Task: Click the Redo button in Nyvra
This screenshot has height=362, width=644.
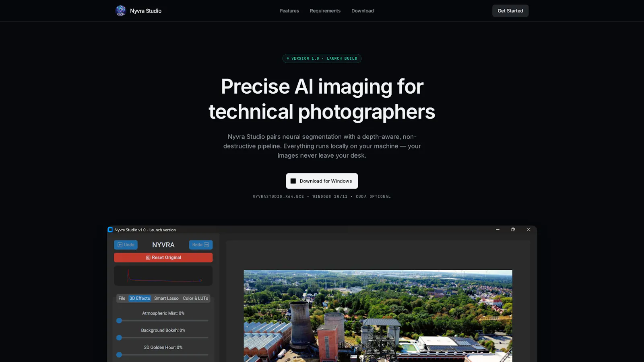Action: (x=200, y=245)
